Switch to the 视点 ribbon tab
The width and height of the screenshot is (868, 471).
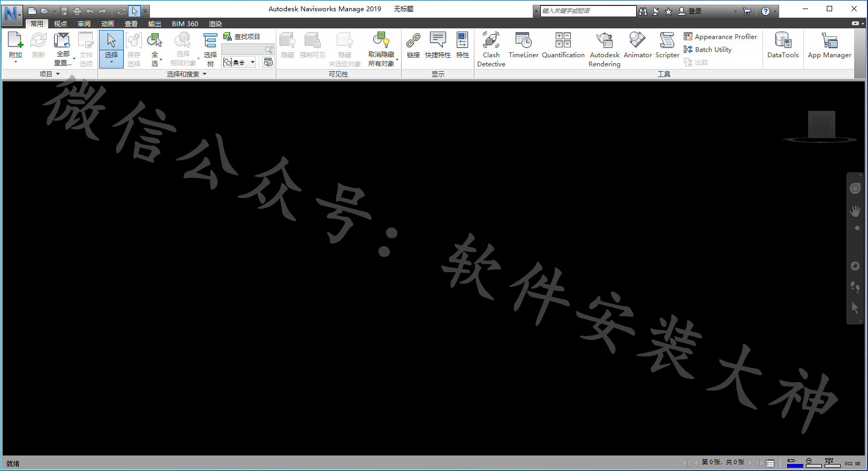pos(61,24)
